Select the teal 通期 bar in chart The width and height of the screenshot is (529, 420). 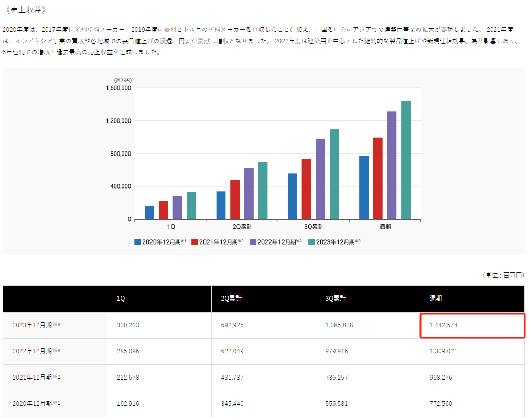tap(405, 160)
